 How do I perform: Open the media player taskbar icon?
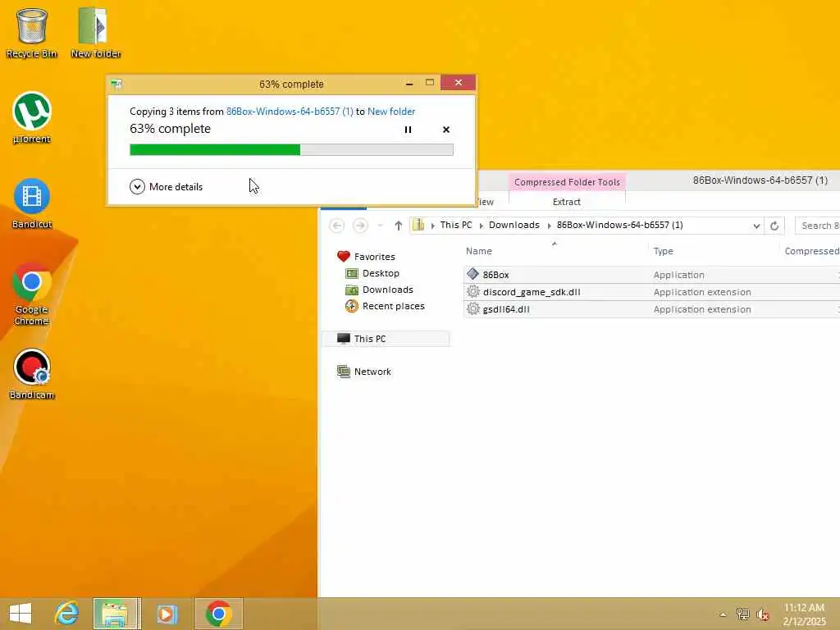(167, 614)
